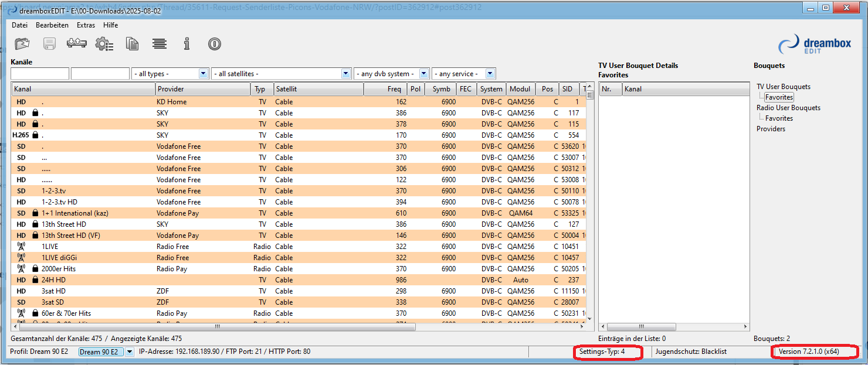Click the lock icon on 13th Street HD (VF)
Image resolution: width=868 pixels, height=365 pixels.
(35, 236)
